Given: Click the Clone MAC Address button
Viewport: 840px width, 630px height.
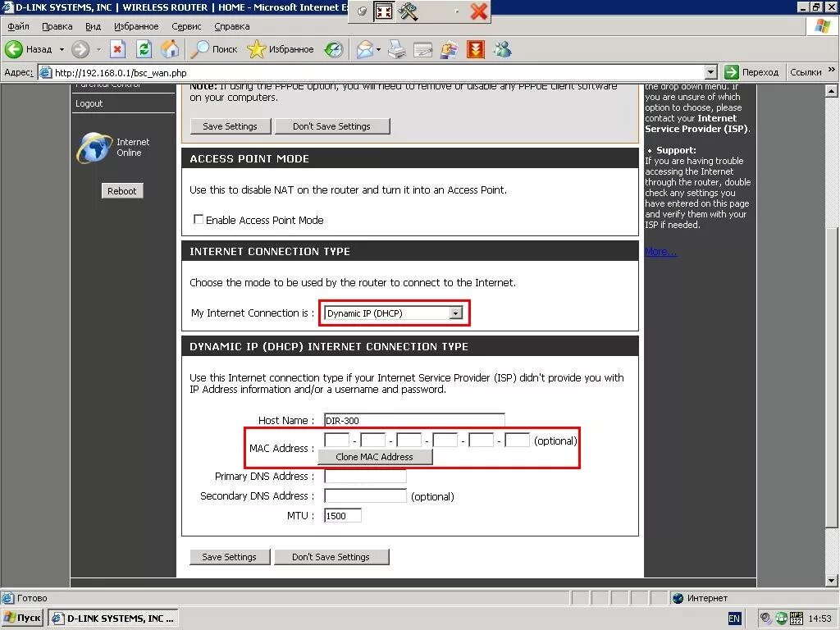Looking at the screenshot, I should pos(374,457).
